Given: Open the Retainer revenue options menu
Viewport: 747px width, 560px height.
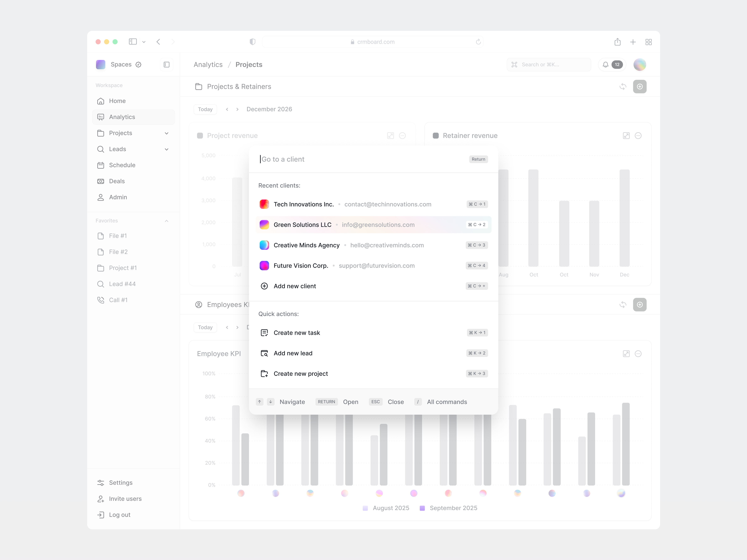Looking at the screenshot, I should click(638, 135).
